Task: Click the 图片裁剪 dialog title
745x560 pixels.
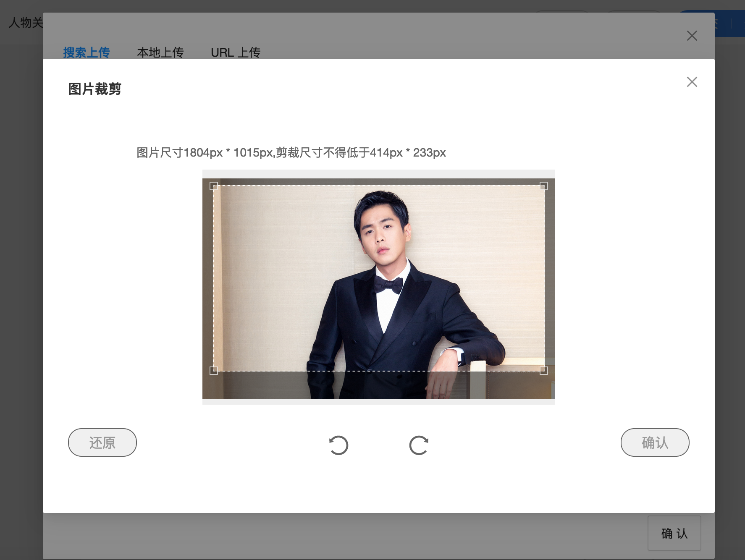Action: click(x=95, y=89)
